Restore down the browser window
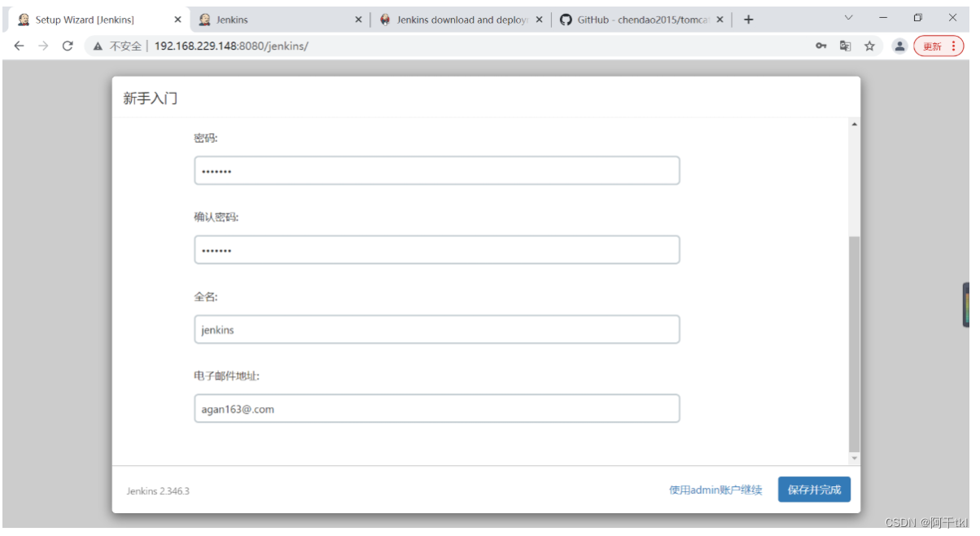 (917, 18)
